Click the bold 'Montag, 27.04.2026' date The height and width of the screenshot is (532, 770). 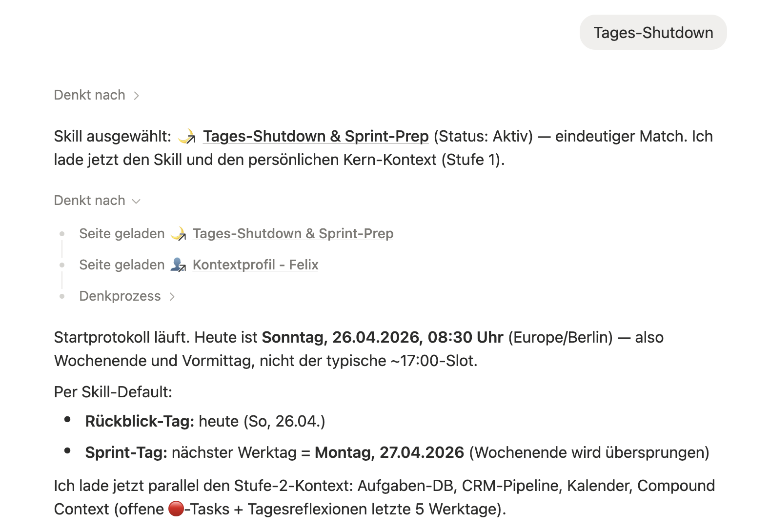pos(389,452)
